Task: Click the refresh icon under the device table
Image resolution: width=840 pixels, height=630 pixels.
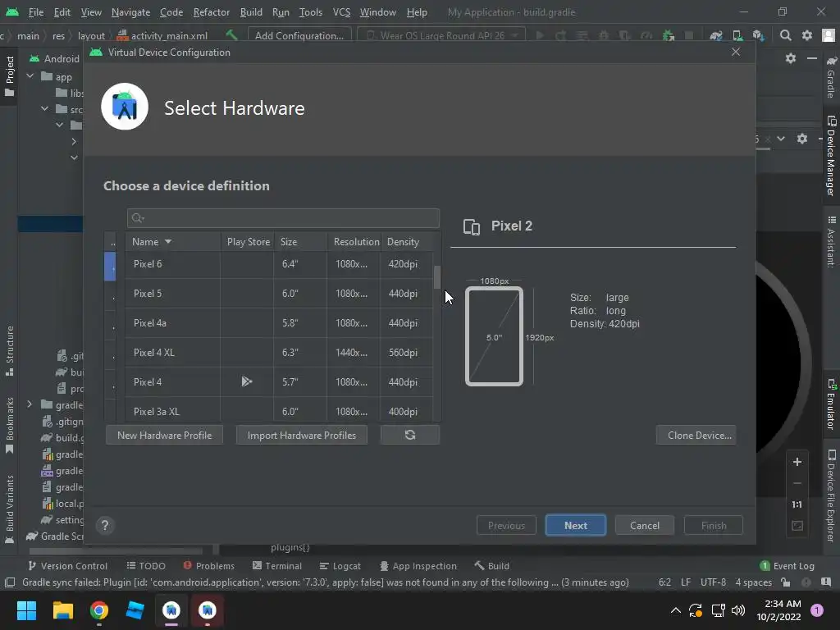Action: coord(410,435)
